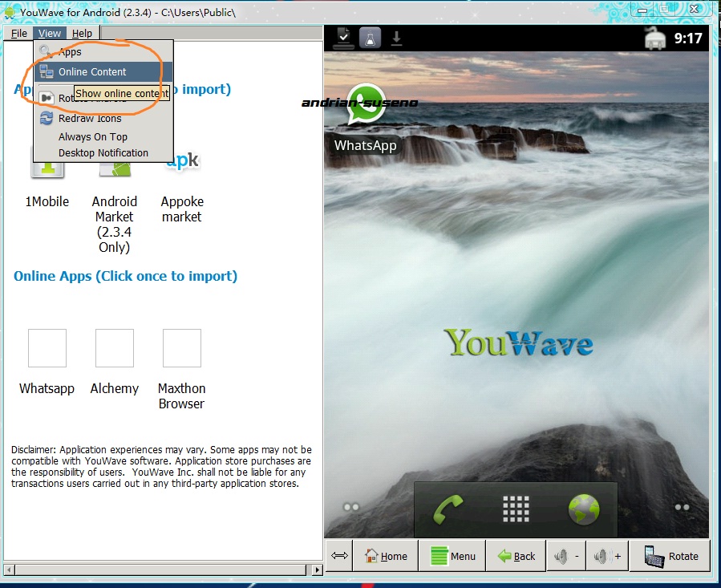
Task: Click the flask notification icon
Action: pyautogui.click(x=370, y=39)
